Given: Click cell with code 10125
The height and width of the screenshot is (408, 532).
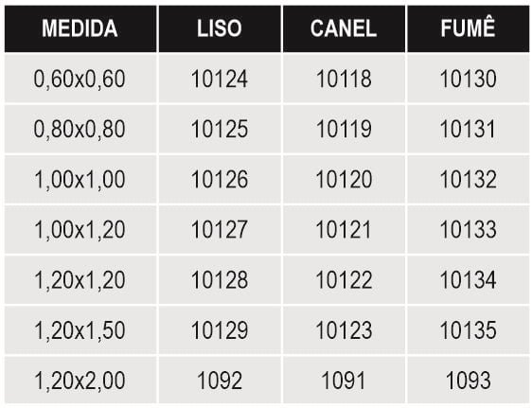Looking at the screenshot, I should 220,129.
